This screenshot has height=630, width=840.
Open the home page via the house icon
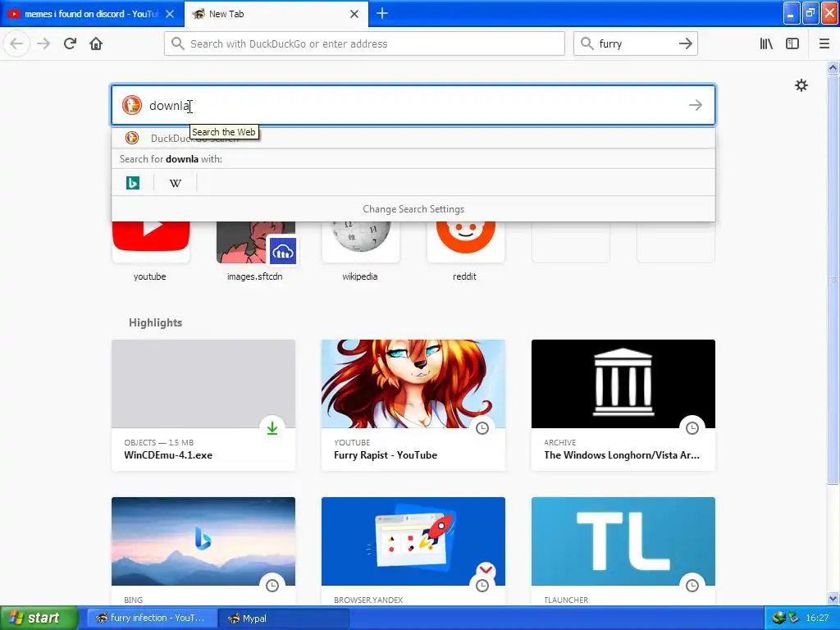(96, 43)
